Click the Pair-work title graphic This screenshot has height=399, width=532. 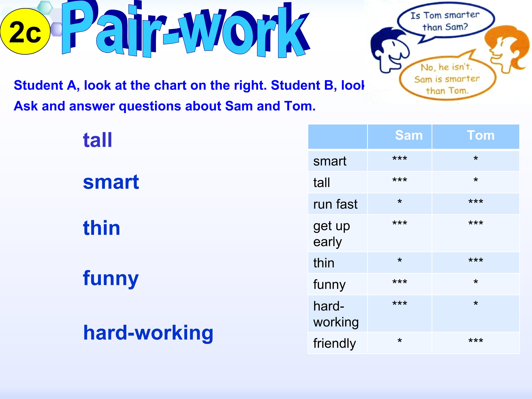pyautogui.click(x=185, y=30)
